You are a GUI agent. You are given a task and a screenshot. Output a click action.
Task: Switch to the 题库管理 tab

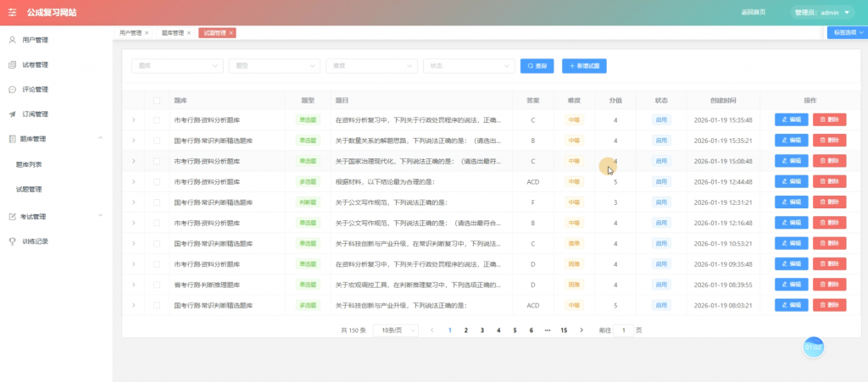coord(173,33)
